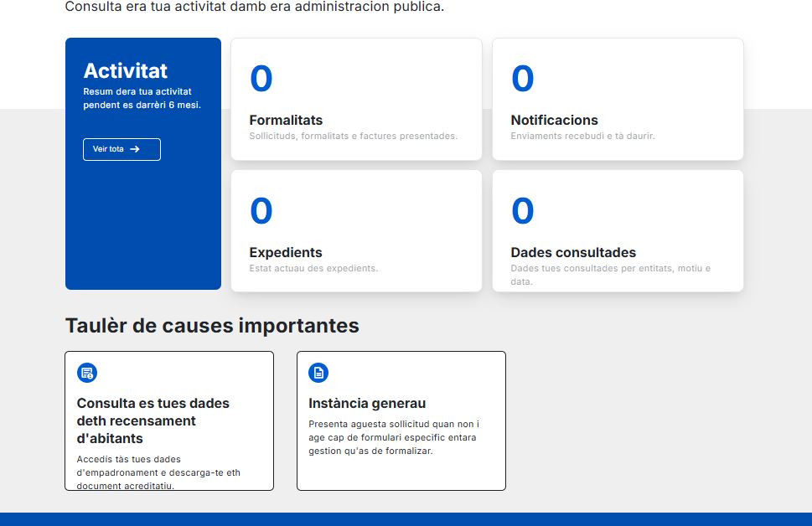Click the Formalitats description about sollicituds
The height and width of the screenshot is (526, 812).
353,136
